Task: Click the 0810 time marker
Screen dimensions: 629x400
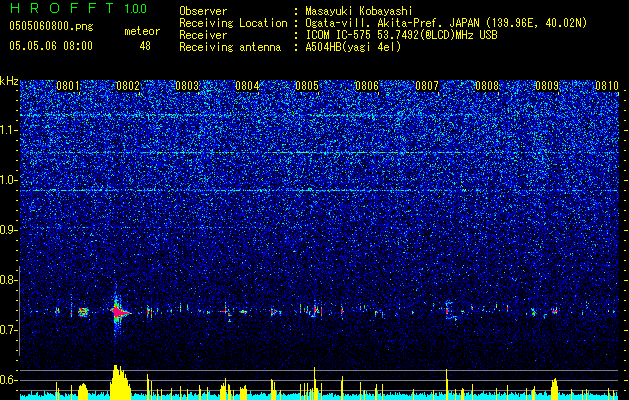Action: click(x=607, y=86)
